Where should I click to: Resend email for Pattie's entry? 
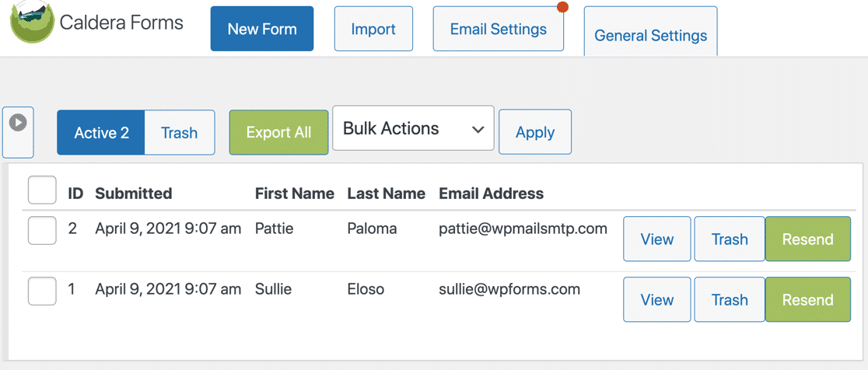point(807,239)
